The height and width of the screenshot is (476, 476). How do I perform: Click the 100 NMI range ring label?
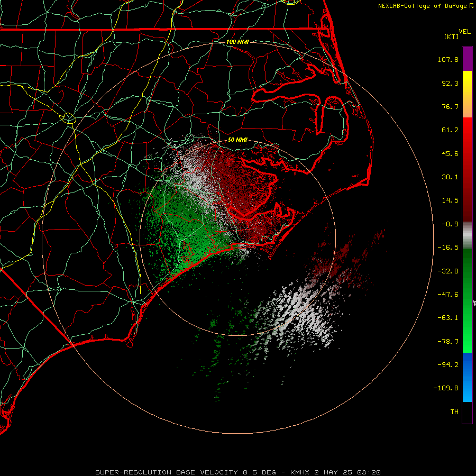pyautogui.click(x=237, y=42)
